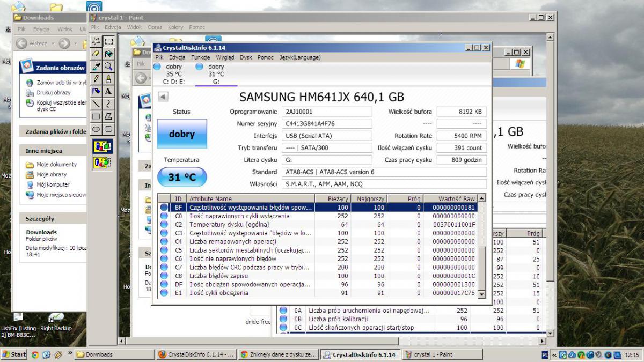Screen dimensions: 644x362
Task: Choose the Ellipse shape tool in Paint
Action: (x=96, y=129)
